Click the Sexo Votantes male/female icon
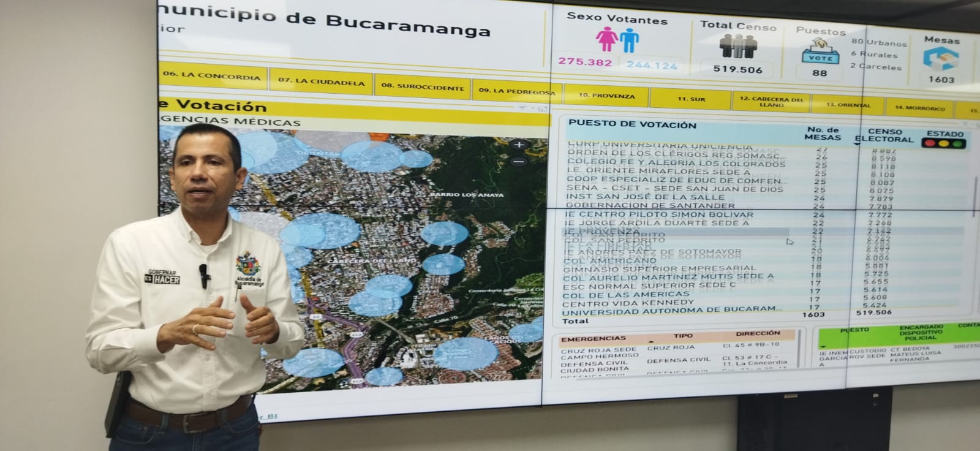The image size is (980, 451). coord(617,40)
